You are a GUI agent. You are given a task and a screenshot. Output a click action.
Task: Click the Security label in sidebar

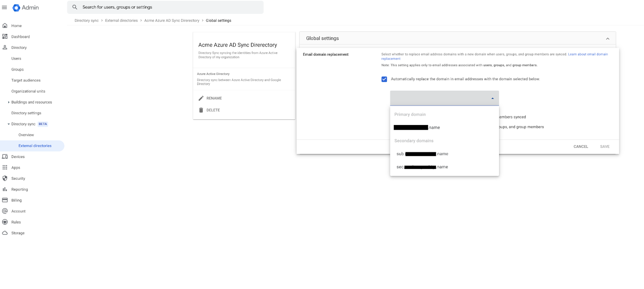coord(18,179)
